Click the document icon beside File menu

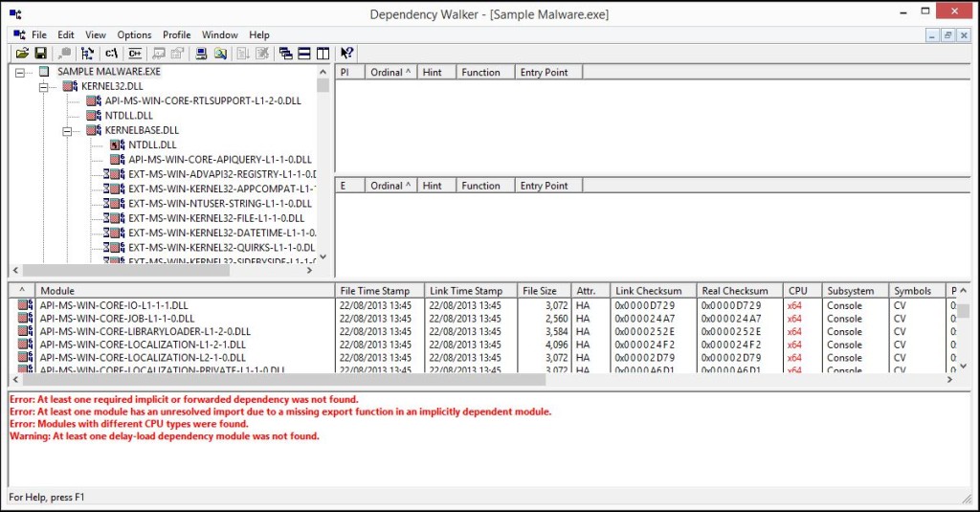19,34
